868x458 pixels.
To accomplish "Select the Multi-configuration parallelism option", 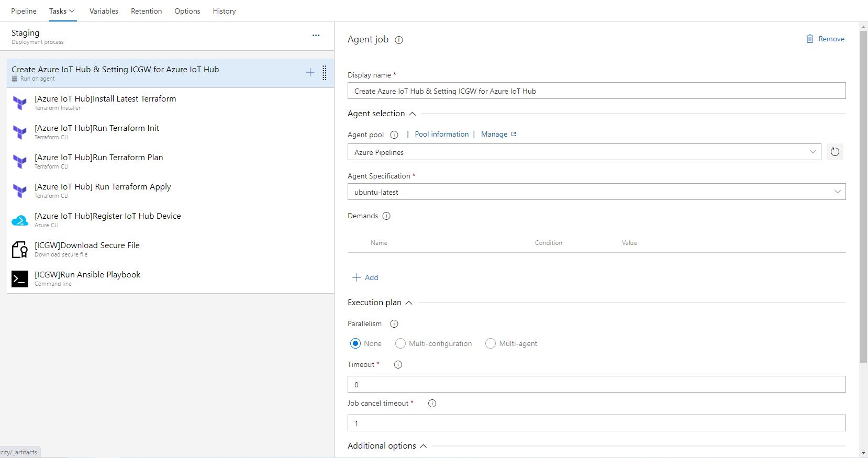I will tap(400, 344).
